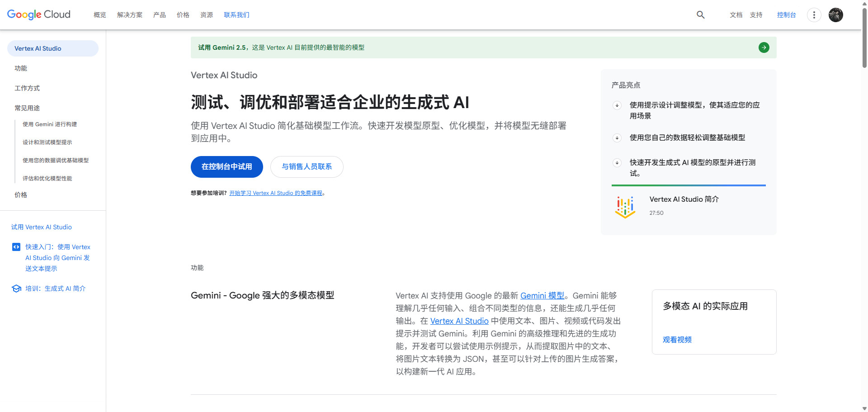Open the three-dot overflow menu
The image size is (868, 412).
click(814, 15)
